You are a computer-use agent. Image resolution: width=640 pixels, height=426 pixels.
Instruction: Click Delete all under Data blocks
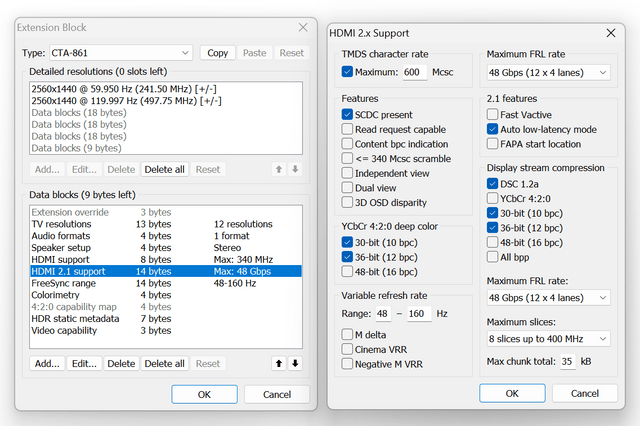(164, 363)
